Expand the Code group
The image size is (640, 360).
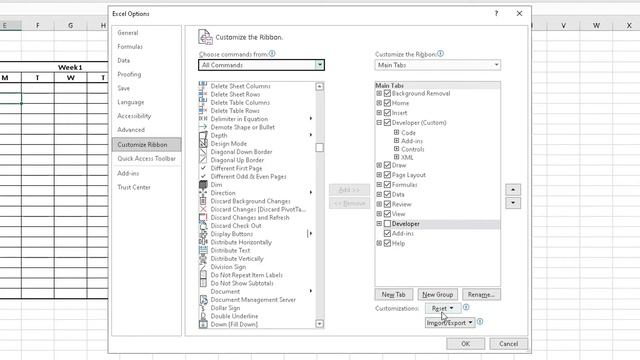[x=396, y=133]
